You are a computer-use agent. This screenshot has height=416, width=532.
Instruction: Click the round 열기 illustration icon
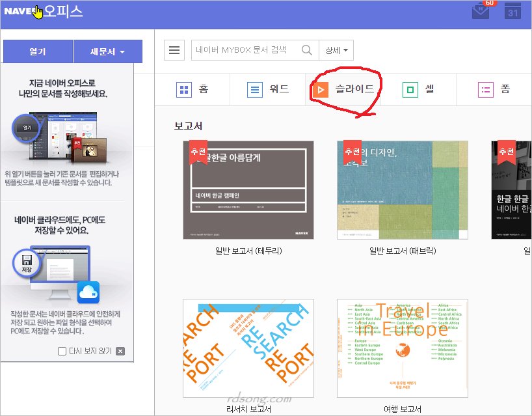pos(27,128)
